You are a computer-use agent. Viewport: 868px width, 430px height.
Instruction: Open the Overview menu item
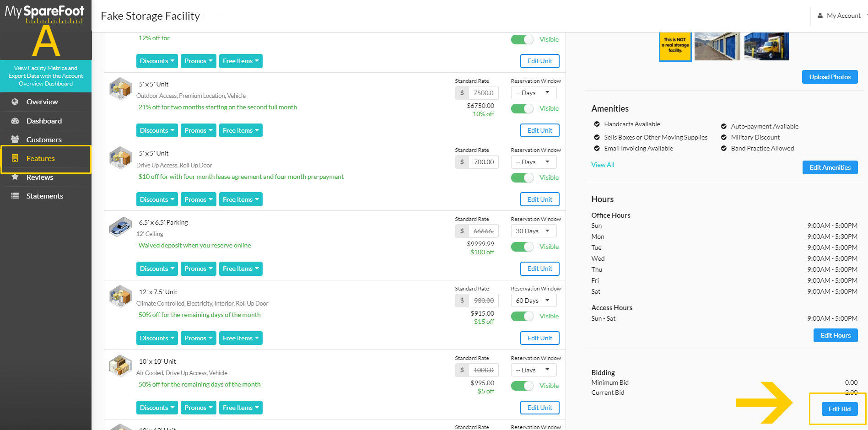point(46,102)
